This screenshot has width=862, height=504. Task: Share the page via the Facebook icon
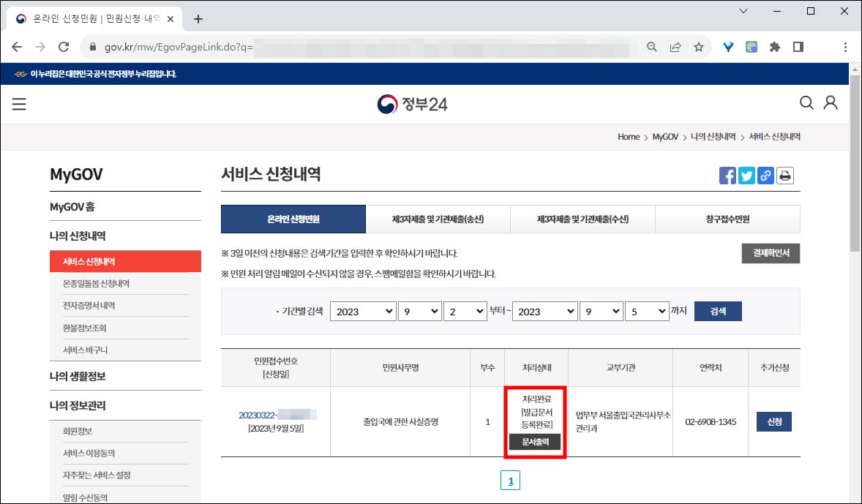(727, 176)
